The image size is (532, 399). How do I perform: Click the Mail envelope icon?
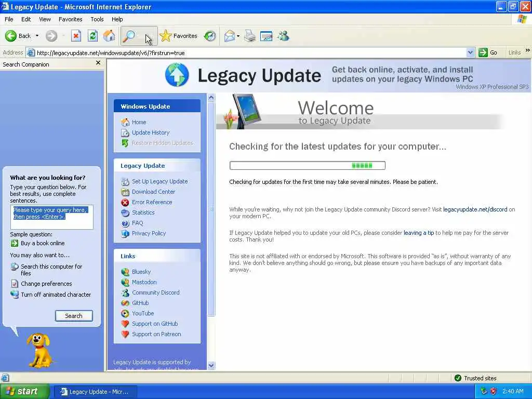[x=230, y=36]
